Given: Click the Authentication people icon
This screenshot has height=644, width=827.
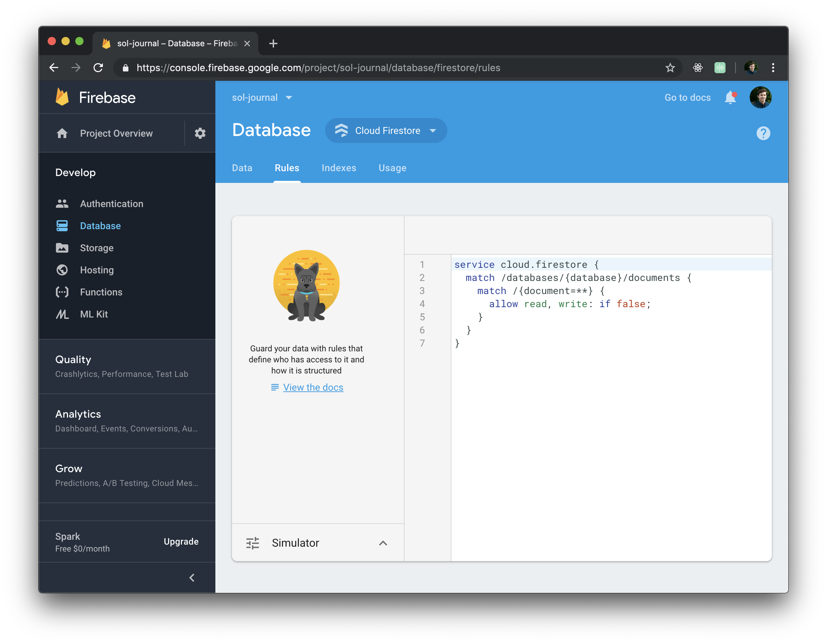Looking at the screenshot, I should pos(62,204).
